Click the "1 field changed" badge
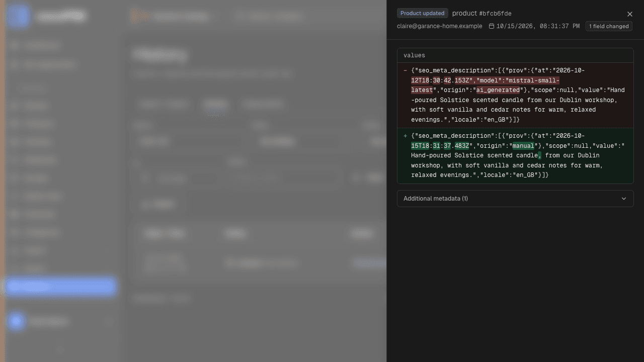The image size is (644, 362). tap(609, 26)
